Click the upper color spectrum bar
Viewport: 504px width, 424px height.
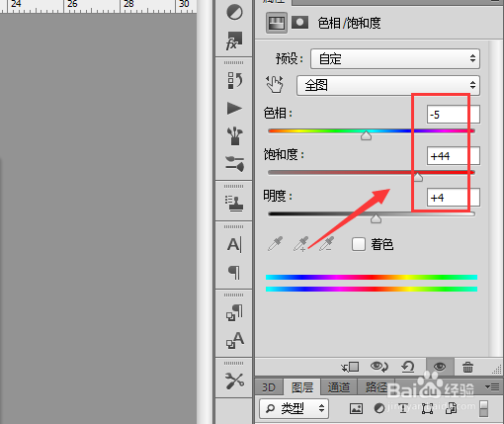pos(372,277)
